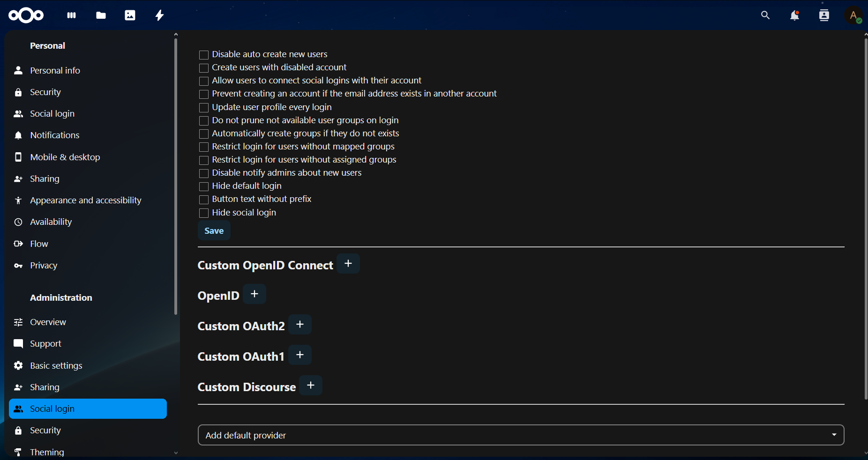Check Restrict login without assigned groups
The image size is (868, 460).
204,160
